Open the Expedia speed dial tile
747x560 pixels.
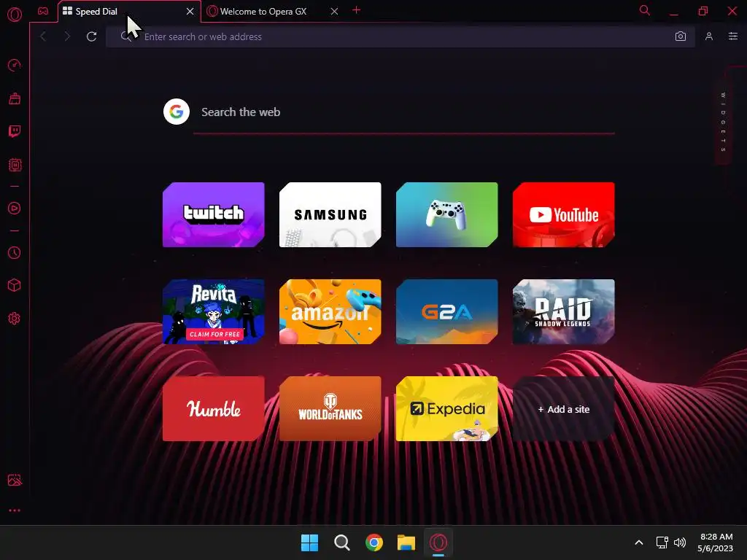coord(447,409)
